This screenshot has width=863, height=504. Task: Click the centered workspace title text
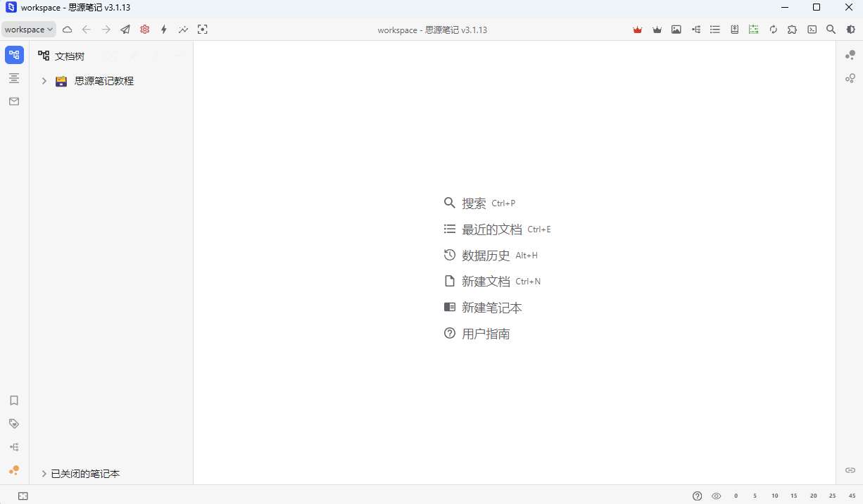click(432, 30)
